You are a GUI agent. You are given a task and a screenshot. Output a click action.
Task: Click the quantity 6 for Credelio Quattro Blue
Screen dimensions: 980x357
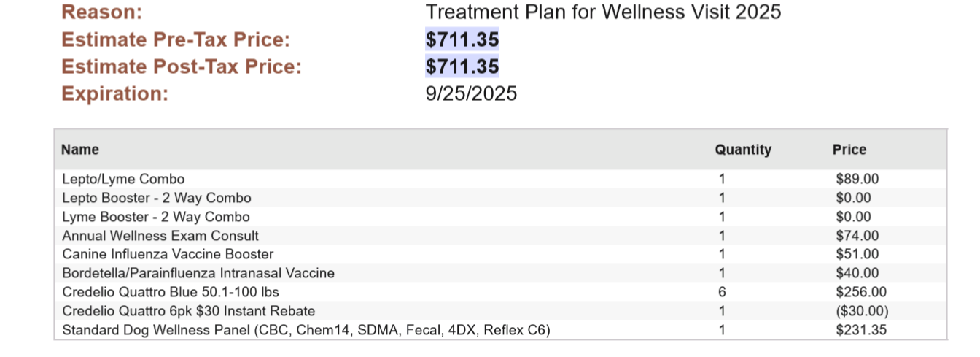pos(722,292)
